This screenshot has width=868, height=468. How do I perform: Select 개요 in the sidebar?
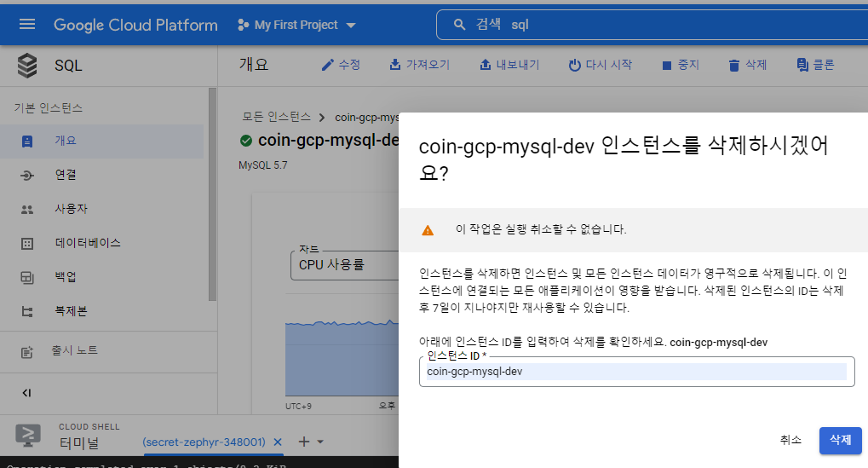(x=102, y=142)
